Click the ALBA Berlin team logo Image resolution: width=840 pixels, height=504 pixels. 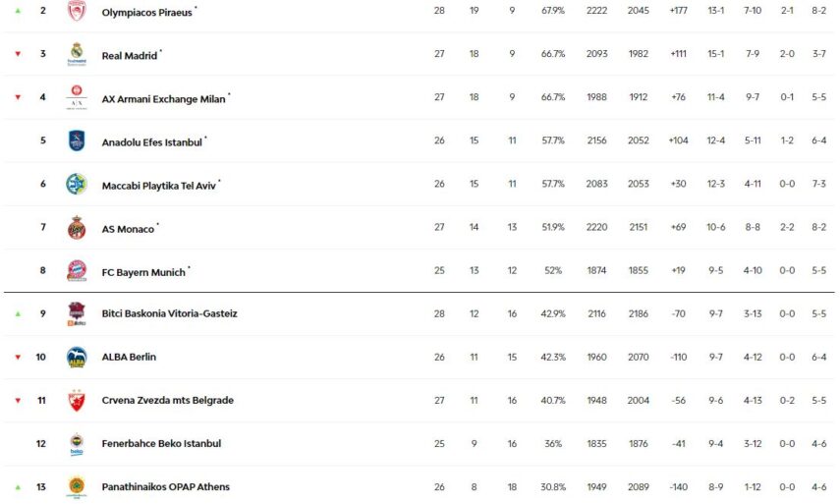[77, 358]
